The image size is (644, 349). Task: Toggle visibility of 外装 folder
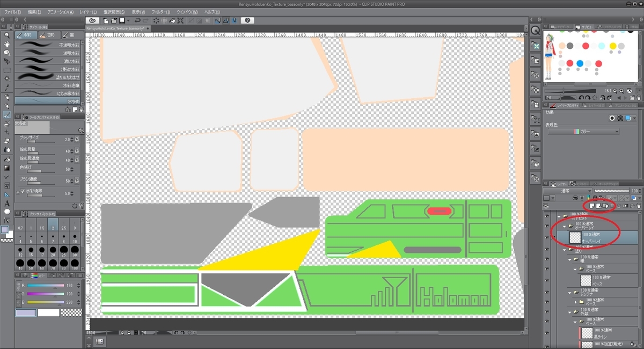pyautogui.click(x=547, y=312)
